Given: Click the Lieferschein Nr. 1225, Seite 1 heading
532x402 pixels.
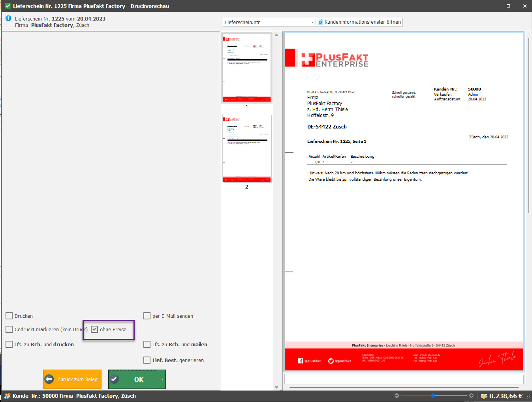Looking at the screenshot, I should point(337,141).
